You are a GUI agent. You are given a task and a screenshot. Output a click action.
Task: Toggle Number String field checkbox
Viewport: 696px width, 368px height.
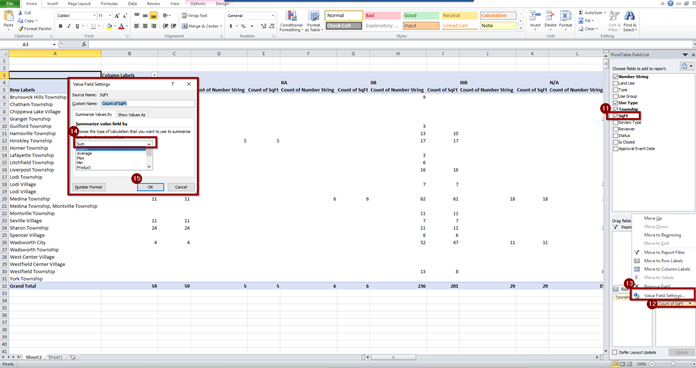click(x=616, y=76)
